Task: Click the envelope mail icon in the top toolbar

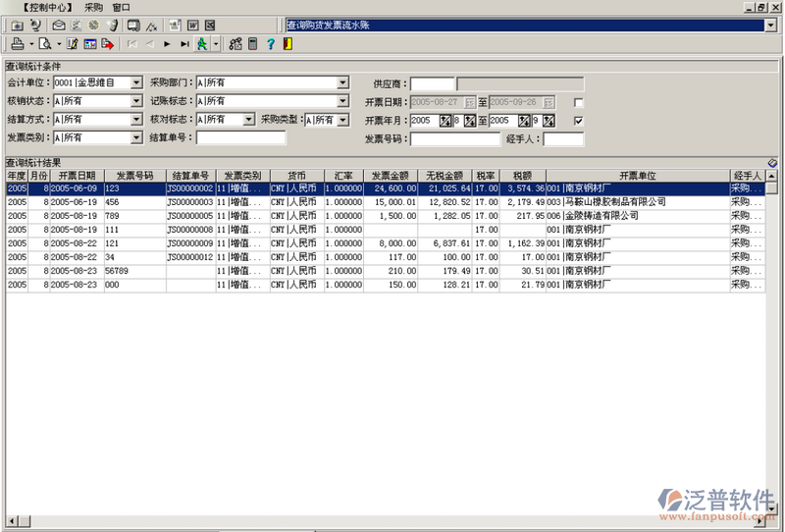Action: [59, 25]
